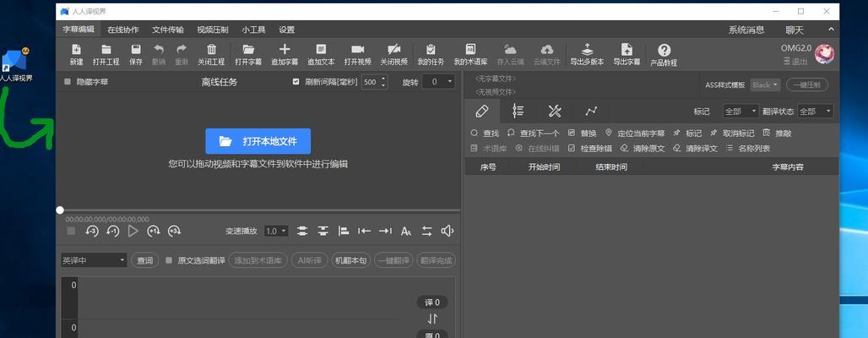Swap translation and original with arrows icon
The width and height of the screenshot is (868, 338).
(x=432, y=319)
